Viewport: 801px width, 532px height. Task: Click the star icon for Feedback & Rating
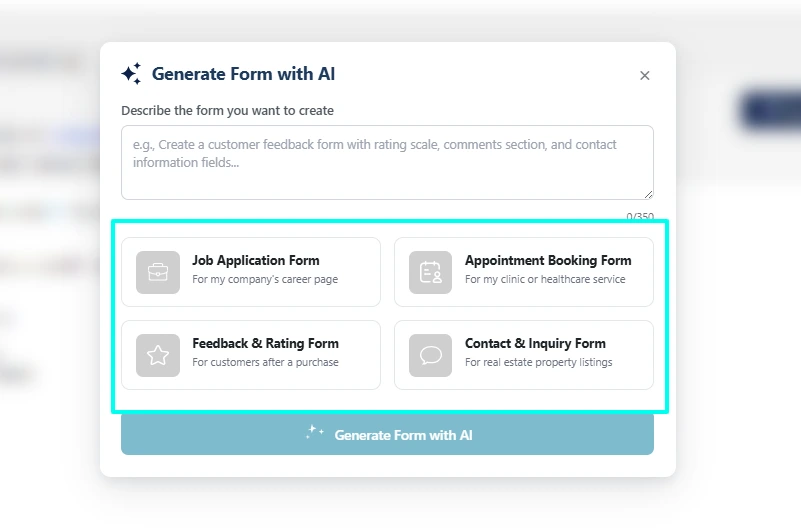coord(158,355)
